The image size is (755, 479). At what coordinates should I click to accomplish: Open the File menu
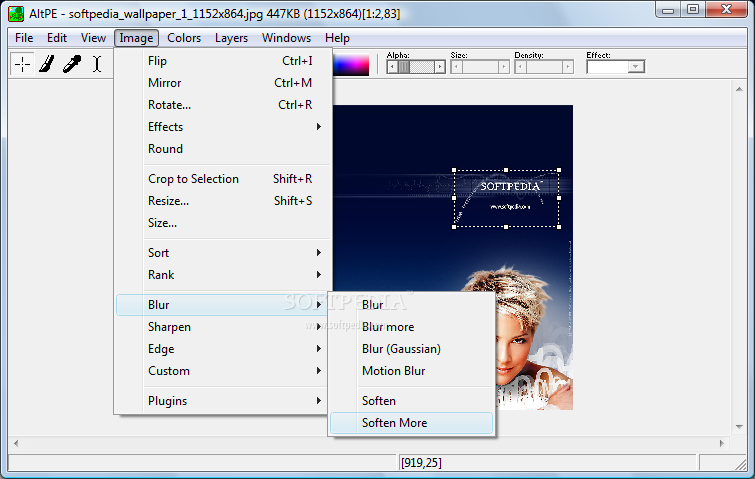[x=24, y=38]
